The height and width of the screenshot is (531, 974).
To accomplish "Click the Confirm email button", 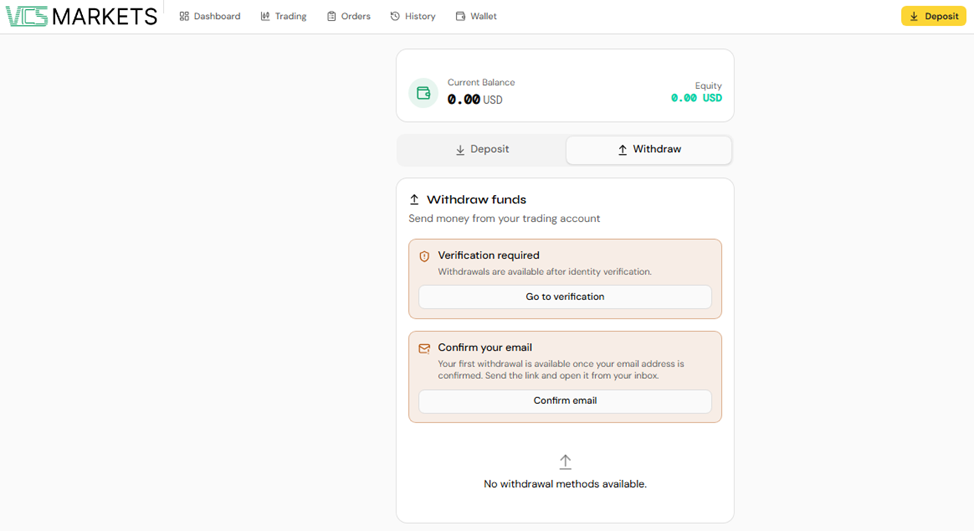I will 565,401.
